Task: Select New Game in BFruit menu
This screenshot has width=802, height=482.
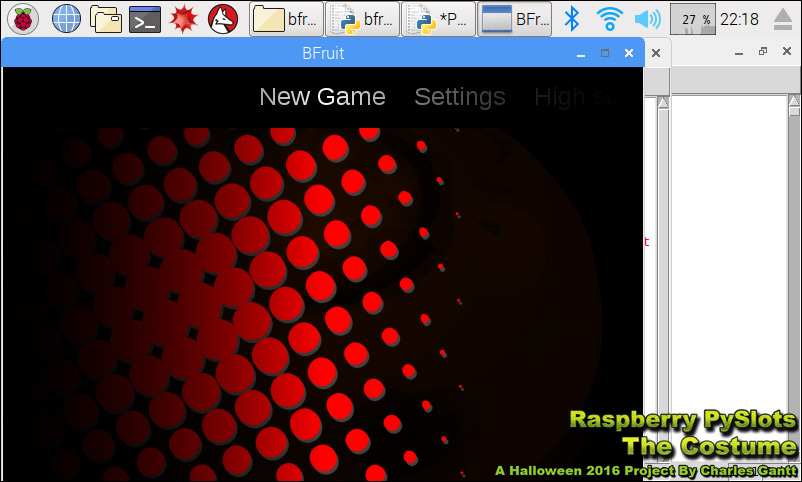Action: [x=322, y=97]
